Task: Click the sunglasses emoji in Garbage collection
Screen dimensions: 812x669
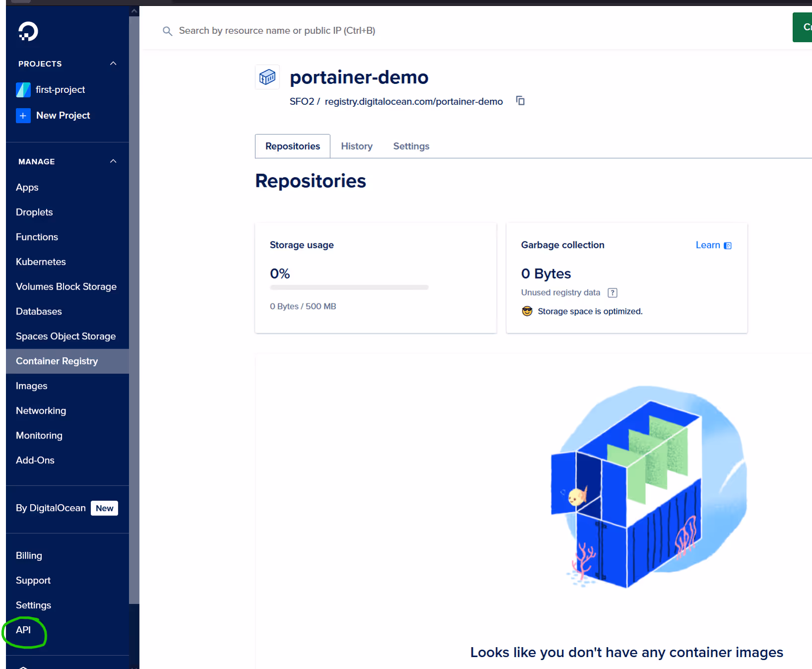Action: pos(527,311)
